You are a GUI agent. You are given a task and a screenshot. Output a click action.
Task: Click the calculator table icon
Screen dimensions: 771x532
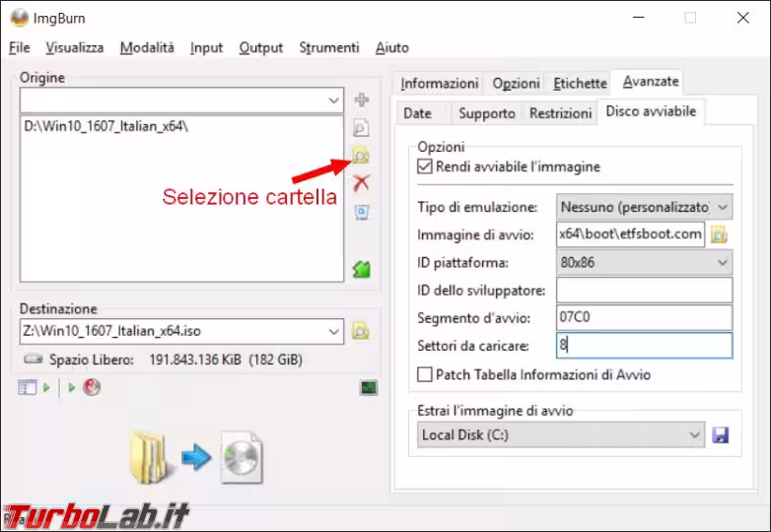(27, 387)
